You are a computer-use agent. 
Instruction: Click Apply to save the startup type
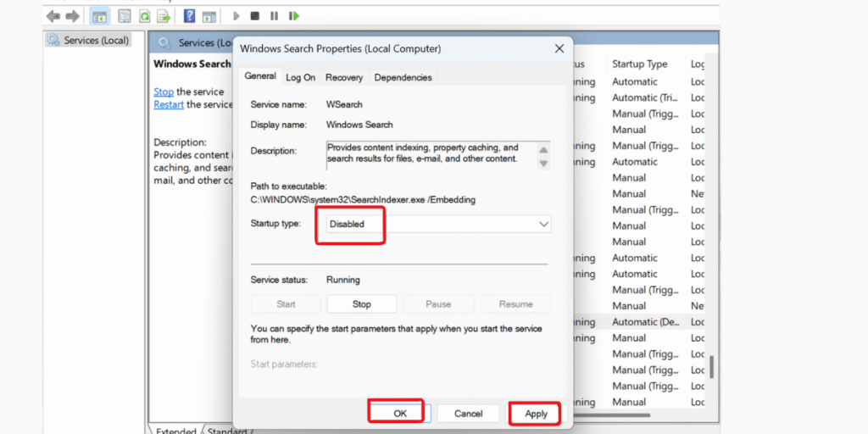[536, 414]
